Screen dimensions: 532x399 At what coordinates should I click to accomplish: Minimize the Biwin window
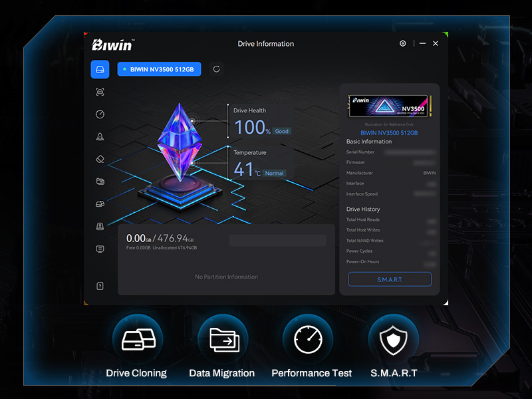422,43
